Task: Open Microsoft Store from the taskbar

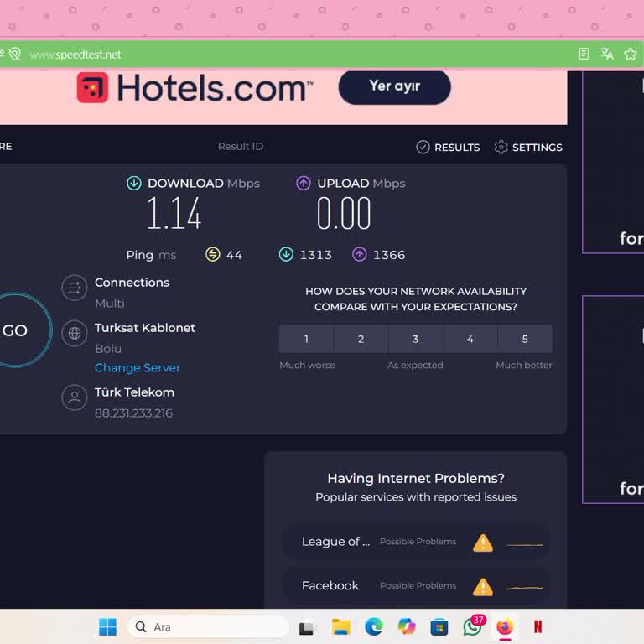Action: pyautogui.click(x=439, y=626)
